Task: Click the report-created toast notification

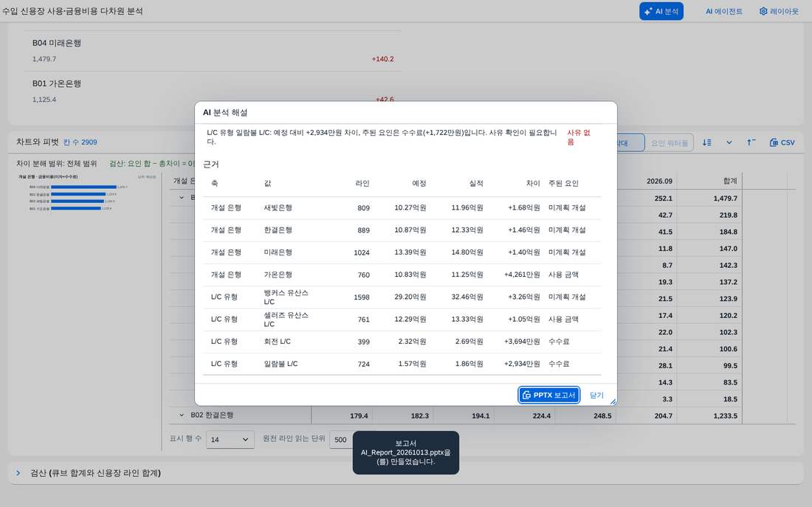Action: (406, 452)
